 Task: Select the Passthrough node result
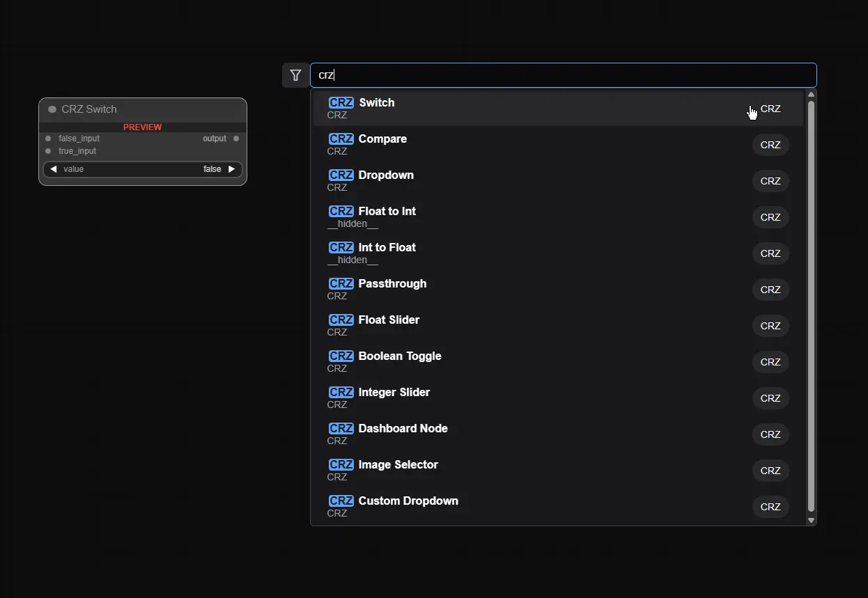click(x=392, y=284)
